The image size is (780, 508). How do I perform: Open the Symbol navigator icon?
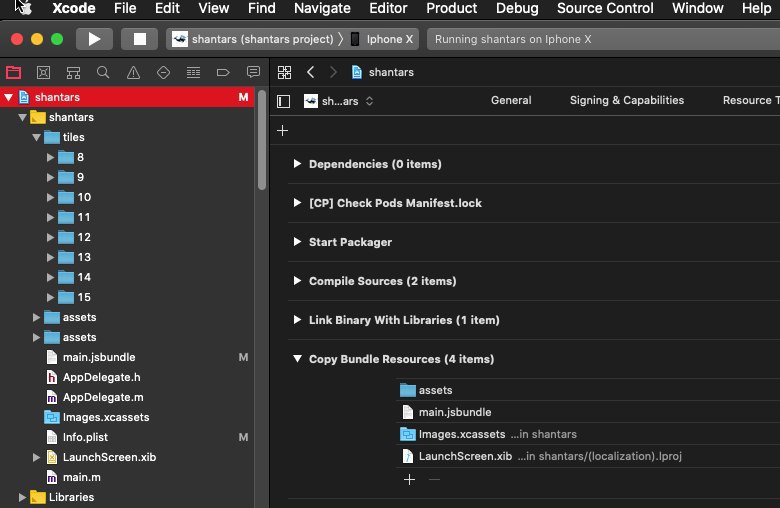point(73,73)
